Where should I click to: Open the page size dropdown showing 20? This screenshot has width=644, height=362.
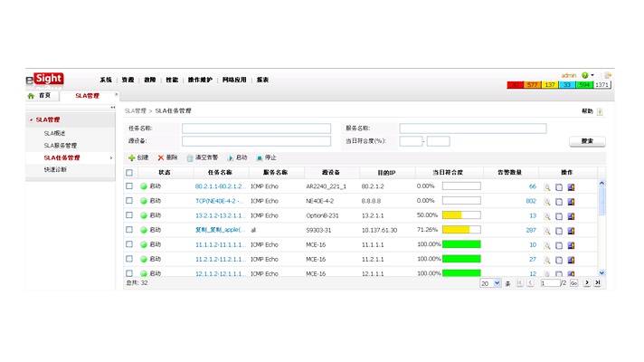click(489, 283)
